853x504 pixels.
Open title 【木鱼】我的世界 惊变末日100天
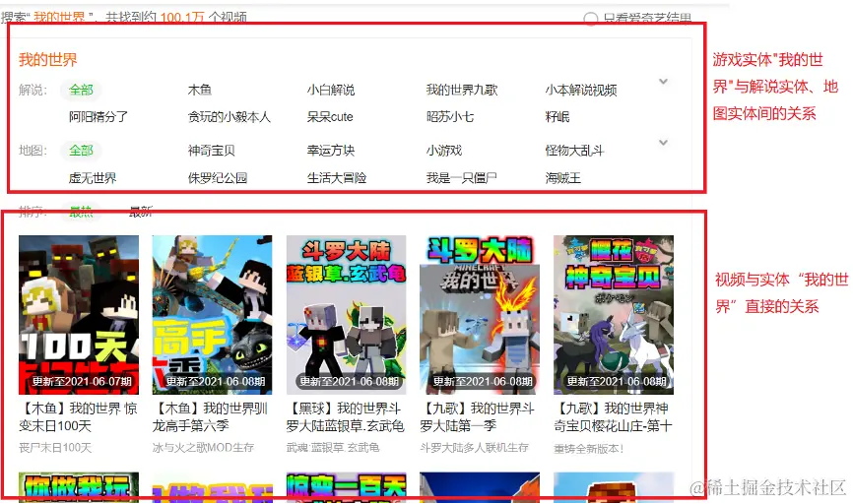pyautogui.click(x=79, y=417)
